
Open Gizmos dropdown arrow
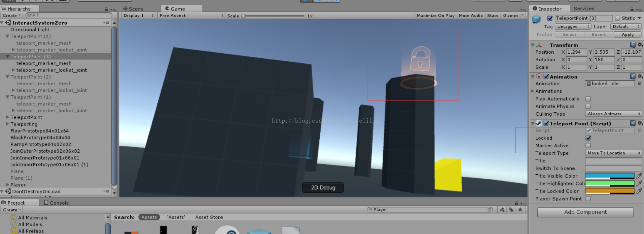(x=523, y=16)
